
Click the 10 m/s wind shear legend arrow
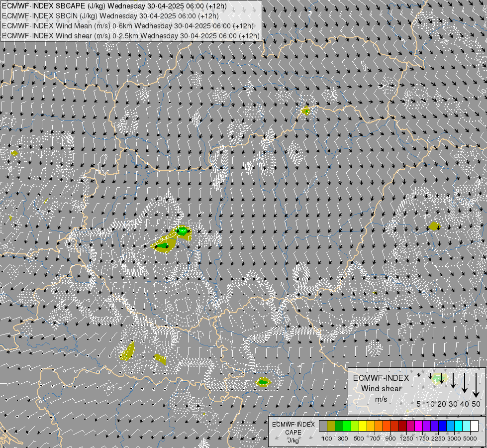[x=430, y=376]
